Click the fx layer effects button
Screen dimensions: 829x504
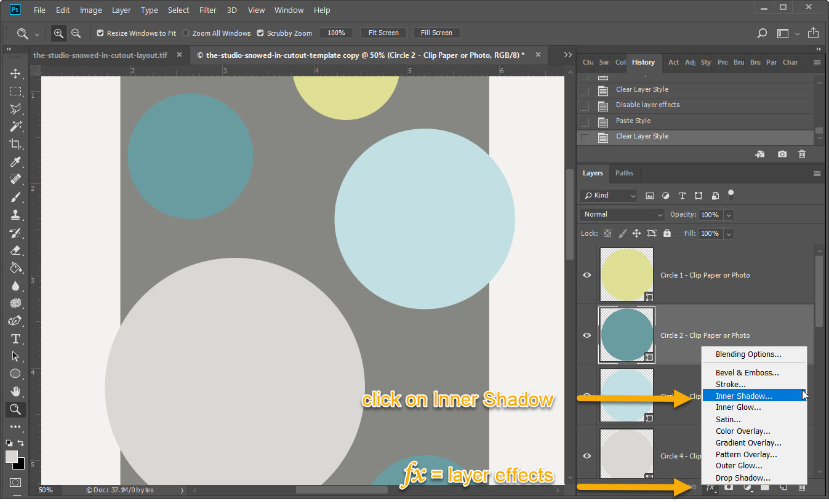(x=711, y=487)
